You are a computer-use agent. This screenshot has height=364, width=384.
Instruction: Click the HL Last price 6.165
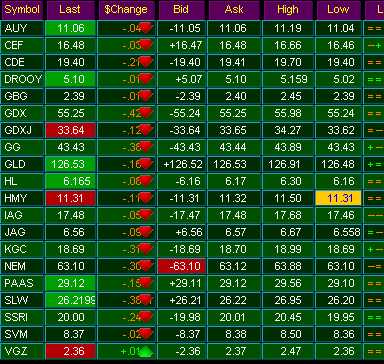coord(70,181)
